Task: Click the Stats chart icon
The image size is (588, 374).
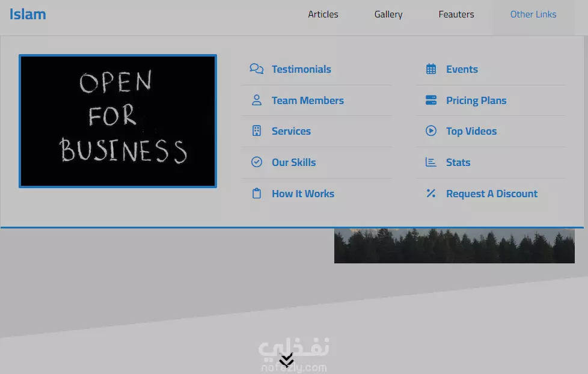Action: tap(431, 162)
